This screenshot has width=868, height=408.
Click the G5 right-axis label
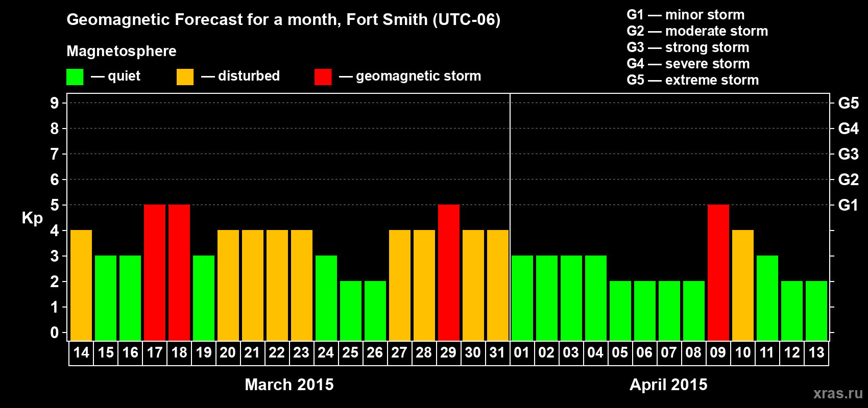849,103
